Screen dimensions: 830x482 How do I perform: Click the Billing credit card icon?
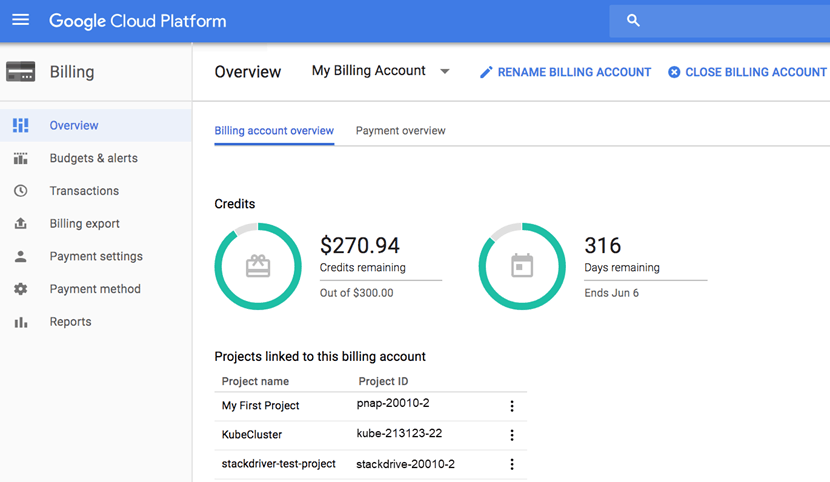pyautogui.click(x=21, y=71)
